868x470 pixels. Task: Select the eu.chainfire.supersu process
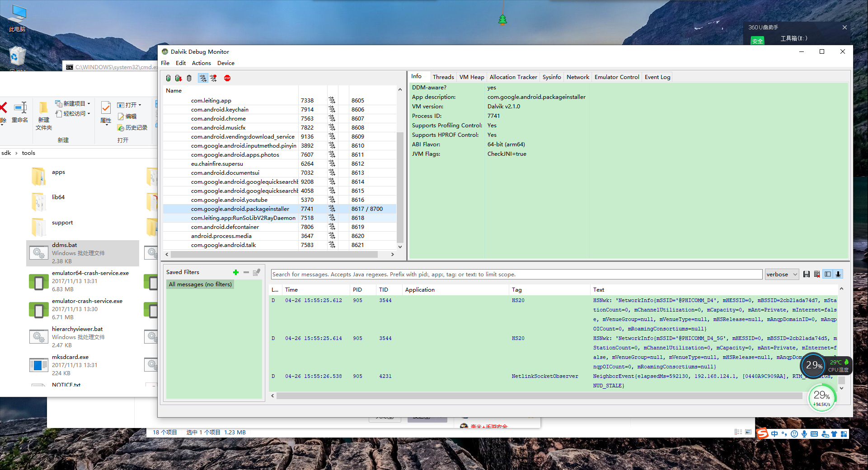[x=280, y=164]
